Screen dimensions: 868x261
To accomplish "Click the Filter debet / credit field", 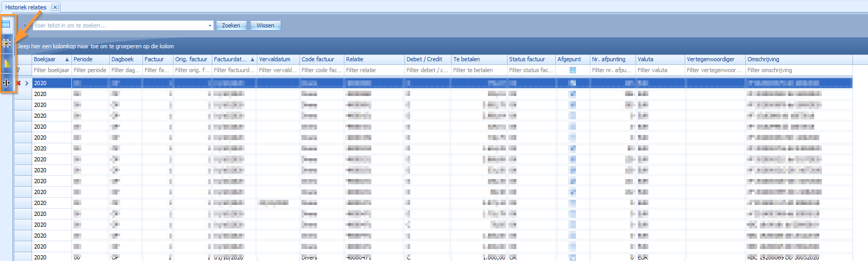I will 428,70.
